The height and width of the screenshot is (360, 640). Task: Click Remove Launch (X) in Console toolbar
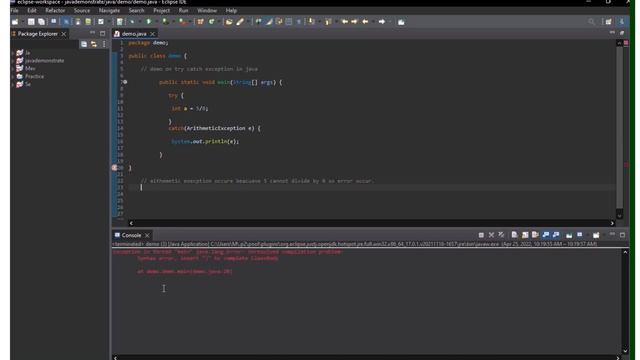(491, 235)
